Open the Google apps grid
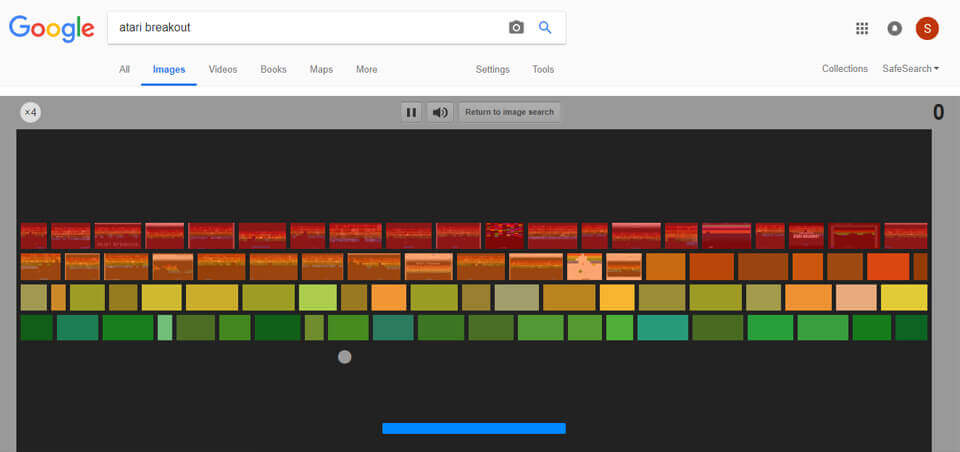Image resolution: width=960 pixels, height=452 pixels. (x=862, y=28)
